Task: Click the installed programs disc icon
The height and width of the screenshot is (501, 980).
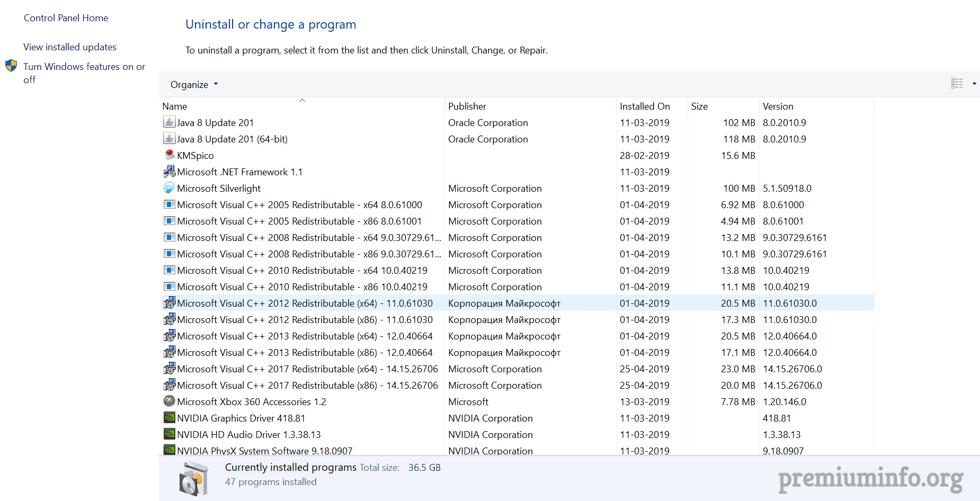Action: click(x=193, y=478)
